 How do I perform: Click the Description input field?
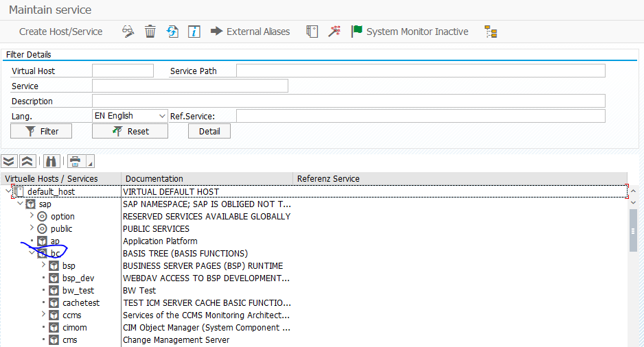point(349,101)
